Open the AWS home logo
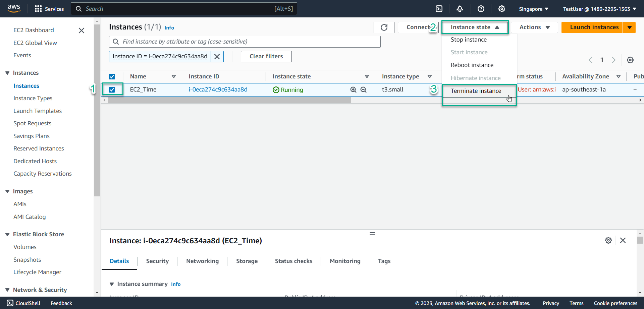This screenshot has width=644, height=309. pos(14,8)
